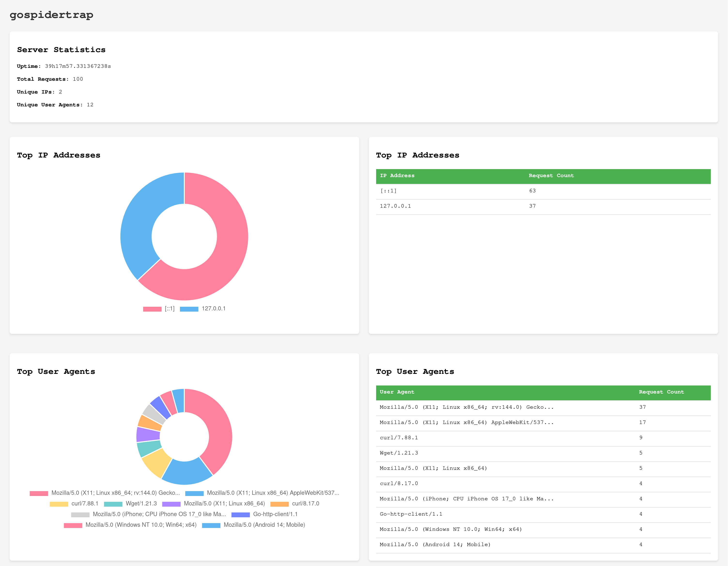Select the AppleWebKit/537 table row
The width and height of the screenshot is (728, 566).
click(x=543, y=423)
